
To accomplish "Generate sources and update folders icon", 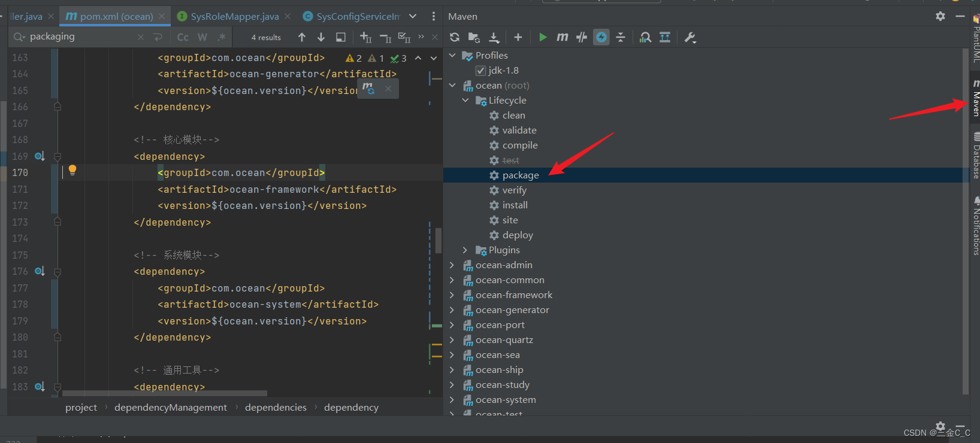I will (x=474, y=37).
